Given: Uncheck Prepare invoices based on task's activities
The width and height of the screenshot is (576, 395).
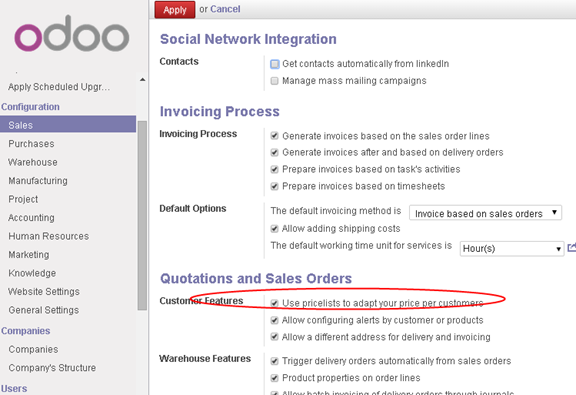Looking at the screenshot, I should point(274,169).
